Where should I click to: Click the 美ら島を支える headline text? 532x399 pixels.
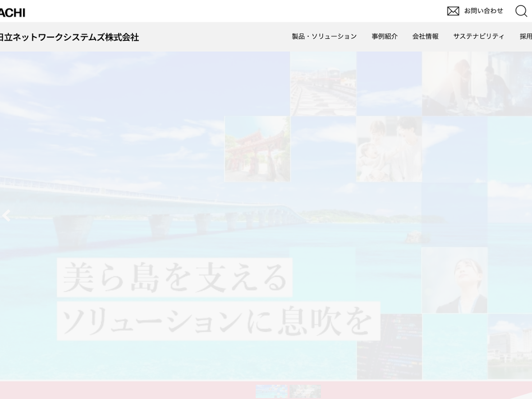click(175, 278)
